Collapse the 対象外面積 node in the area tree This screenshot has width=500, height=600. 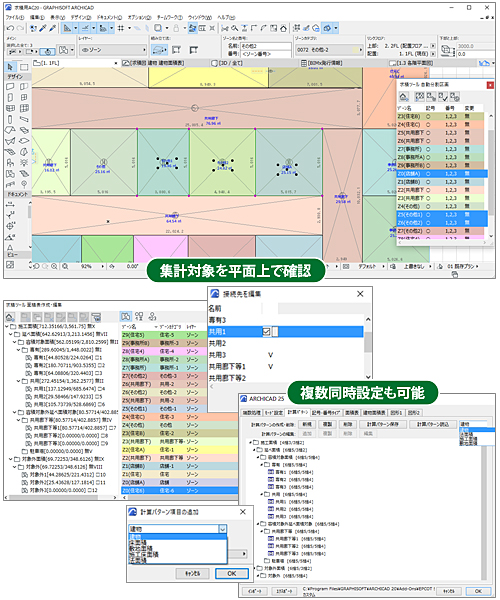click(x=11, y=459)
